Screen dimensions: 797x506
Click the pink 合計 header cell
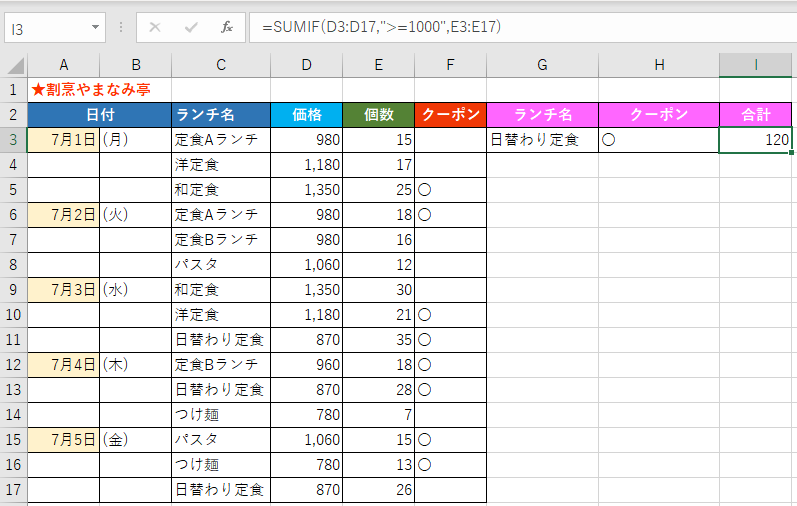[x=756, y=115]
